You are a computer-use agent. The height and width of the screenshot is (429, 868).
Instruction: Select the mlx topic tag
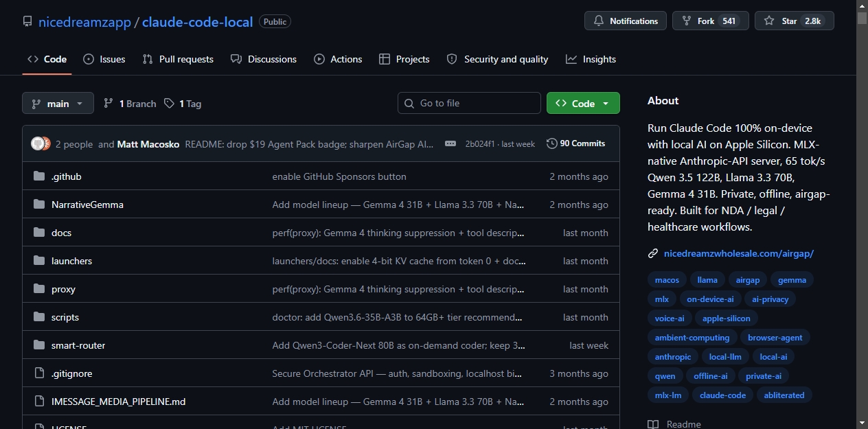click(662, 299)
